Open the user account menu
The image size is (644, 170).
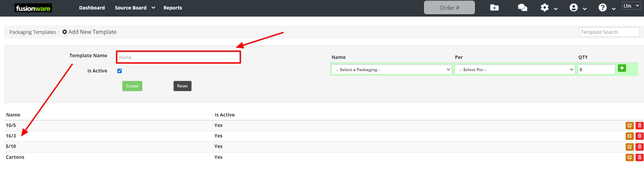point(577,8)
